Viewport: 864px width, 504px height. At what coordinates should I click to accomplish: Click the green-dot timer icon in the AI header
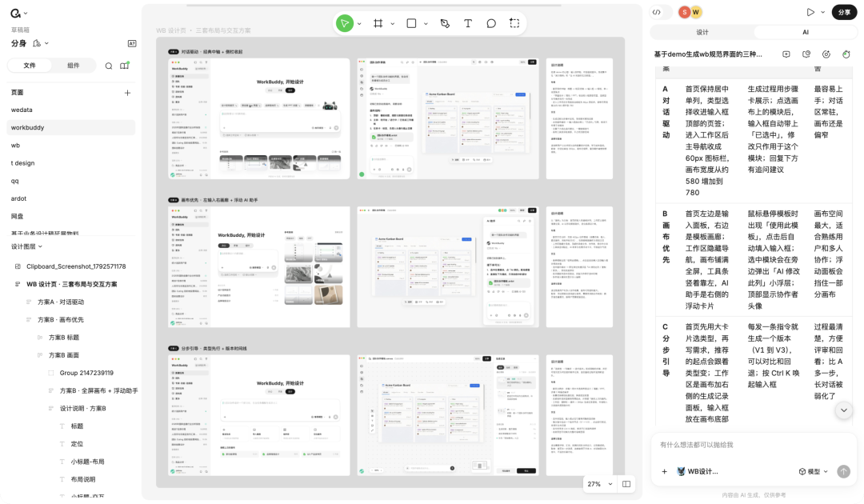click(x=846, y=54)
